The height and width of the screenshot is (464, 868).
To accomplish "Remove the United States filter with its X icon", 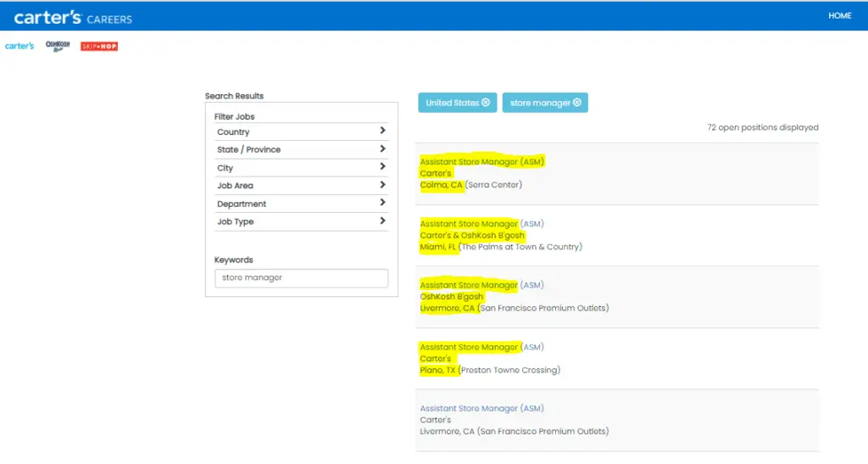I will [x=486, y=103].
